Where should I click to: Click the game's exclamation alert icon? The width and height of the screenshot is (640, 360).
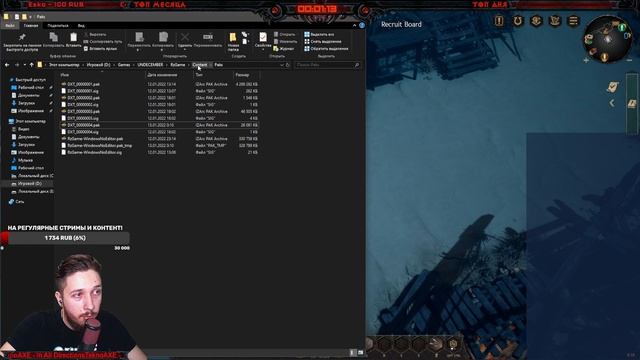click(499, 21)
